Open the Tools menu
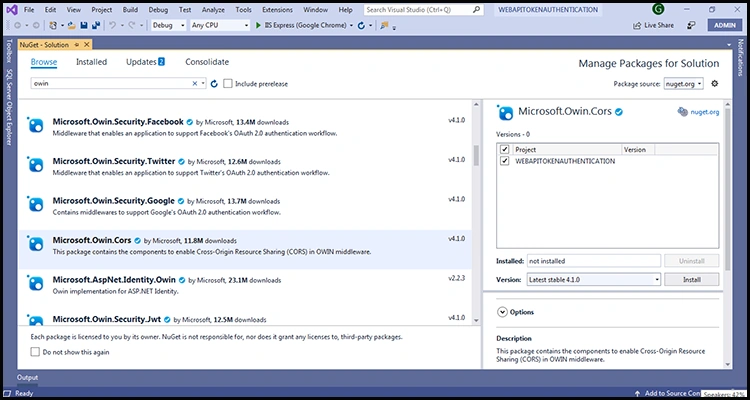The width and height of the screenshot is (750, 400). click(x=243, y=10)
